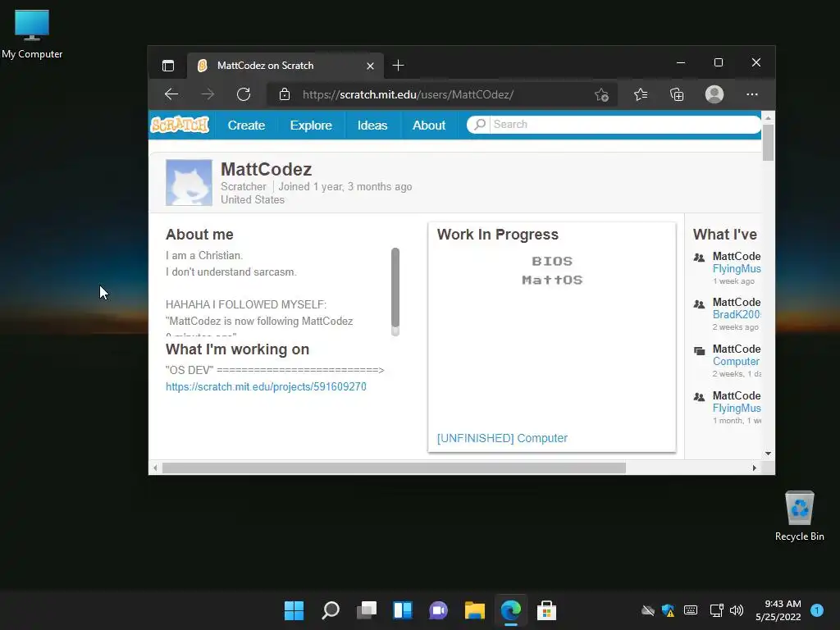View site information via the lock icon

(x=285, y=94)
